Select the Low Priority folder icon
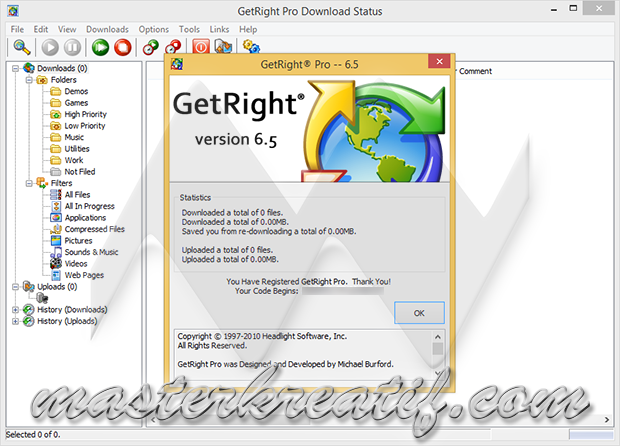Viewport: 620px width, 446px height. pyautogui.click(x=55, y=126)
